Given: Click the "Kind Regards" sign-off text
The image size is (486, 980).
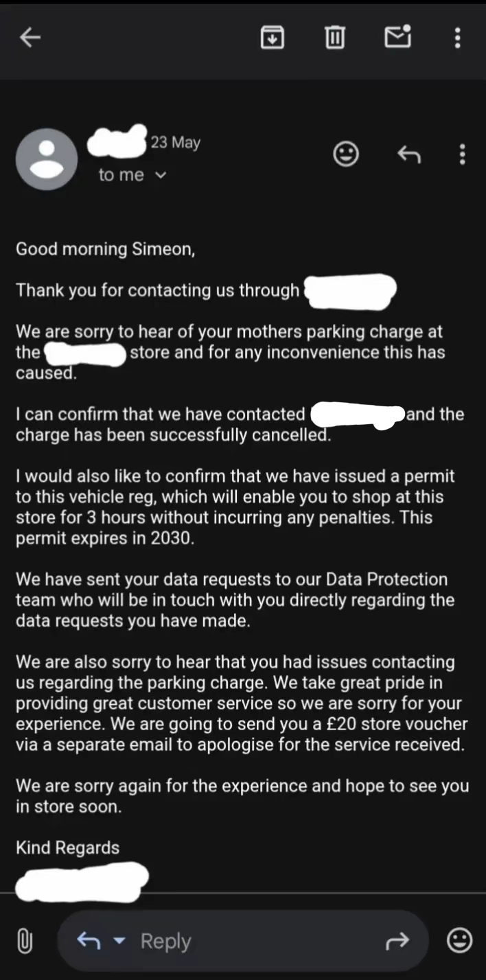Looking at the screenshot, I should (x=68, y=848).
